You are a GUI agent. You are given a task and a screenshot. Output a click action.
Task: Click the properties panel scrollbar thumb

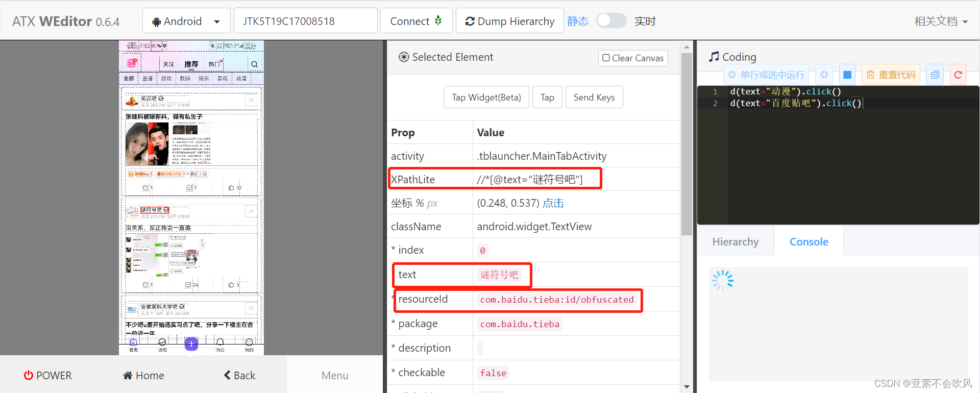point(687,144)
